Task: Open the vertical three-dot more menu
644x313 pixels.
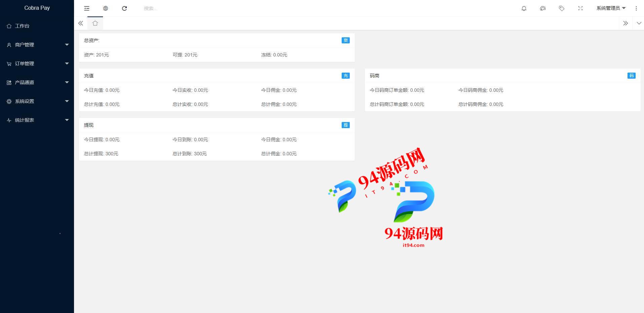Action: click(636, 8)
